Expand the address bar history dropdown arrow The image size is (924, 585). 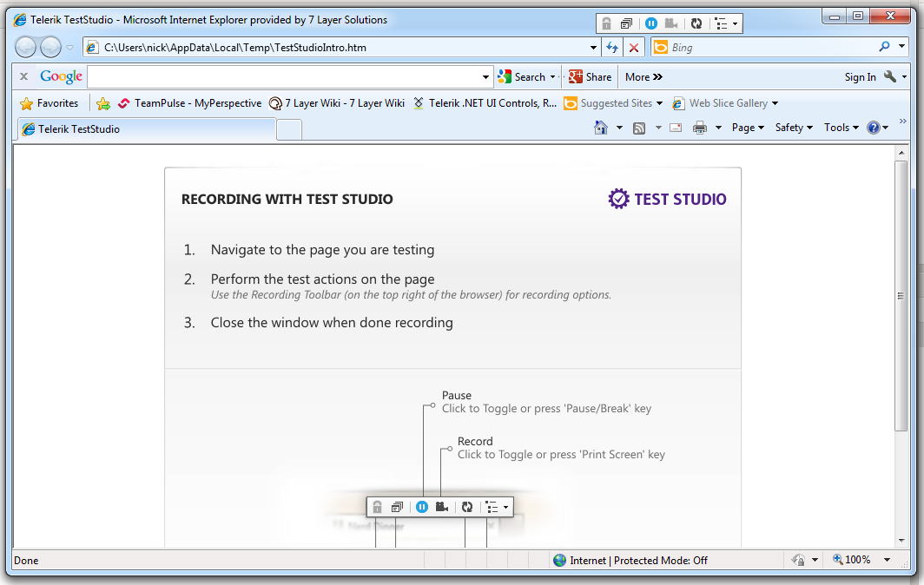593,48
